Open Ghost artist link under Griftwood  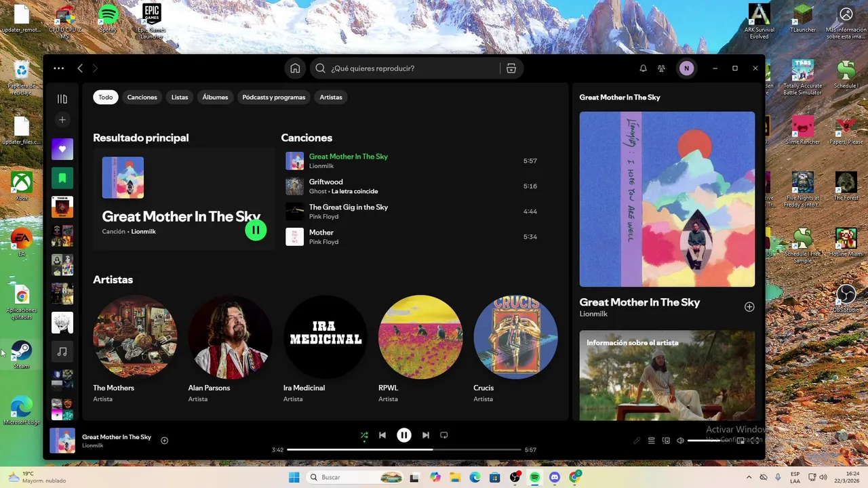coord(318,191)
